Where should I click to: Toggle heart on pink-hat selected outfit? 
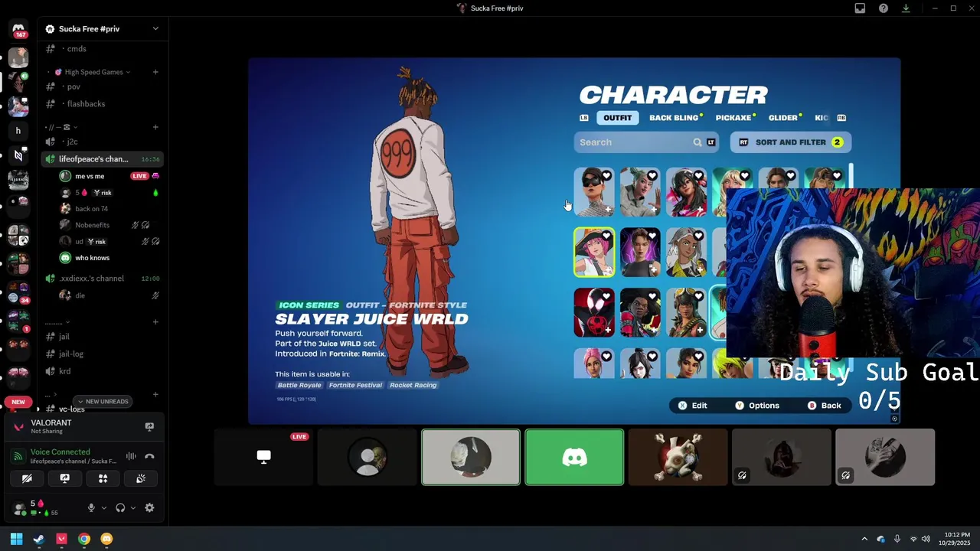pyautogui.click(x=606, y=236)
